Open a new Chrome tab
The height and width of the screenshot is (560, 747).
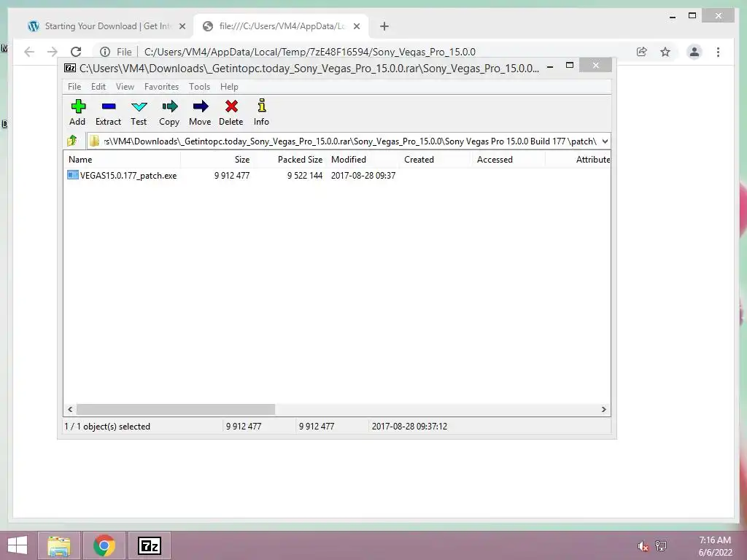(384, 26)
